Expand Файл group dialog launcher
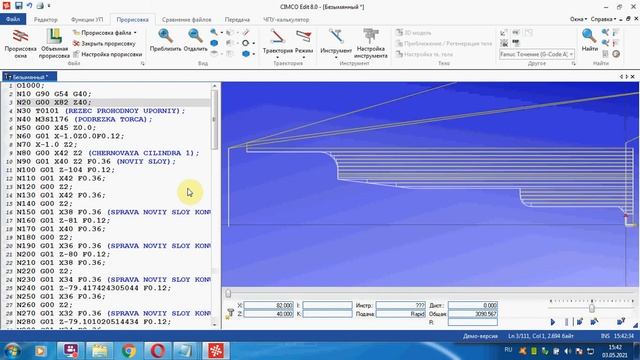Screen dimensions: 640x360 click(142, 64)
